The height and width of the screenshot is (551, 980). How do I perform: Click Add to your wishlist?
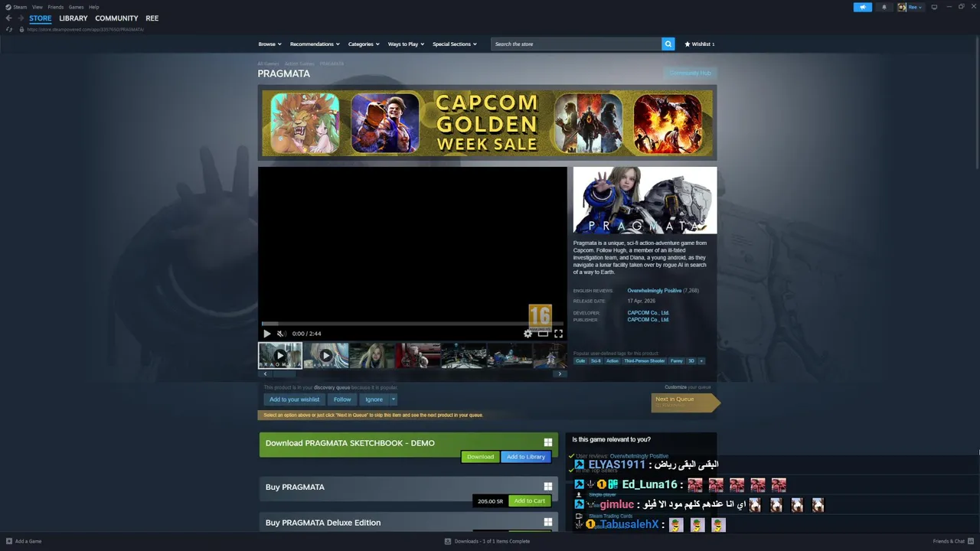pyautogui.click(x=295, y=399)
